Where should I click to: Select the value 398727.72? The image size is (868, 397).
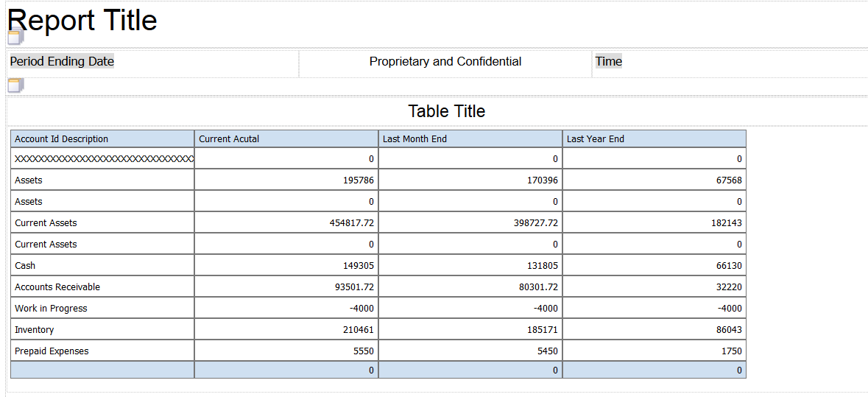[534, 223]
